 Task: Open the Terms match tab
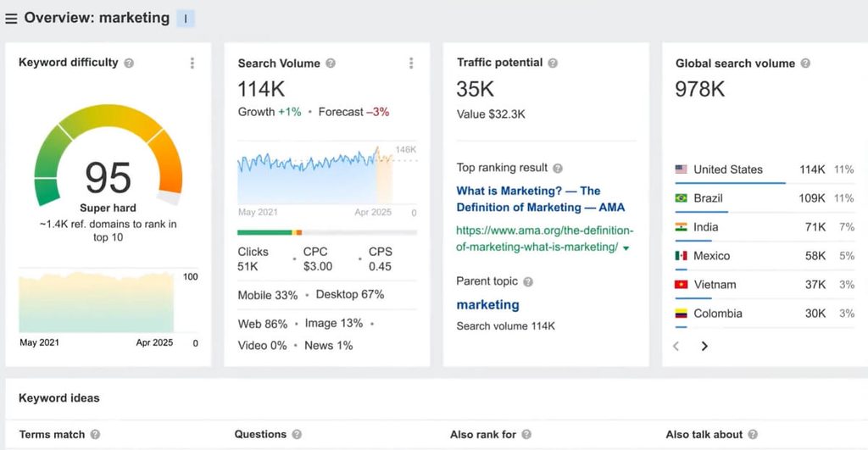pyautogui.click(x=52, y=435)
